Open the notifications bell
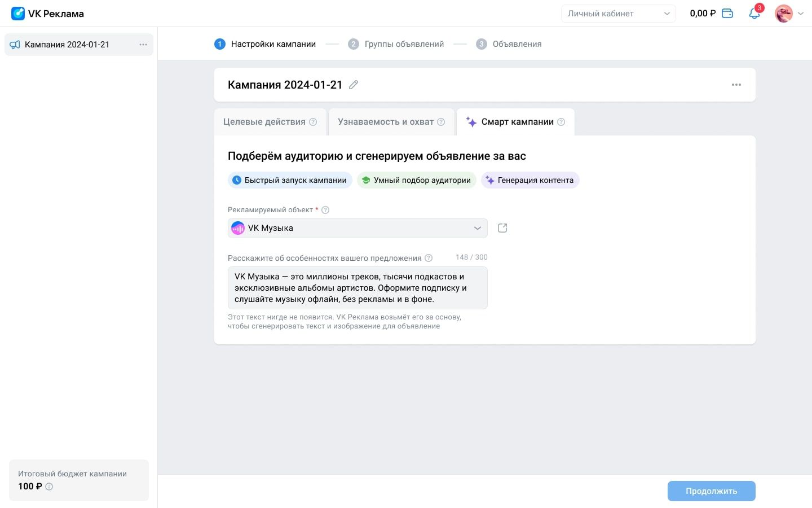The width and height of the screenshot is (812, 508). tap(754, 14)
